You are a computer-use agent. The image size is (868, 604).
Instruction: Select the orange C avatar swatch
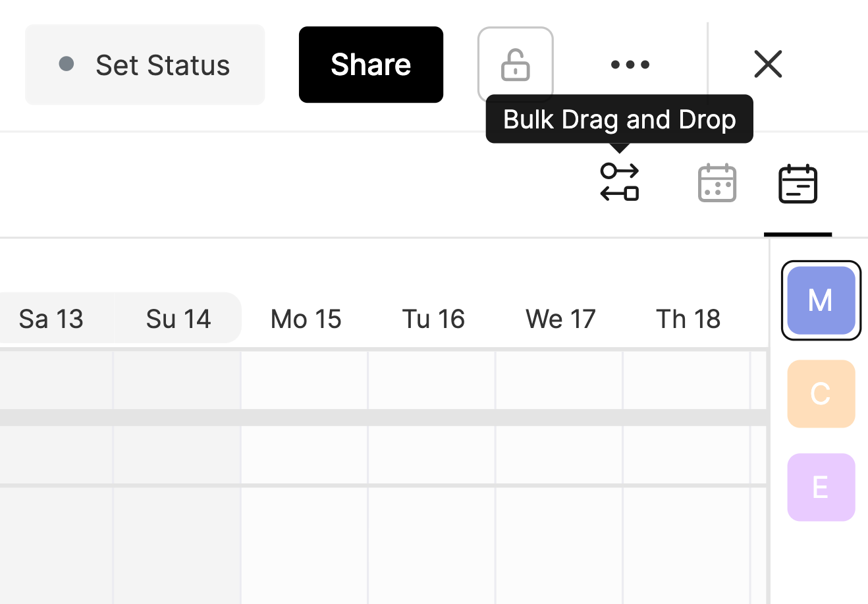821,394
